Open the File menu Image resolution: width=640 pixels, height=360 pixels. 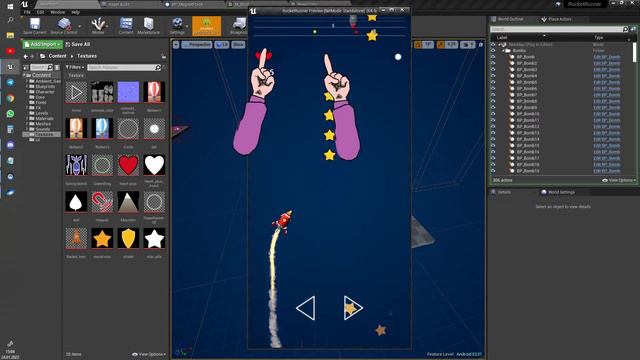point(27,12)
